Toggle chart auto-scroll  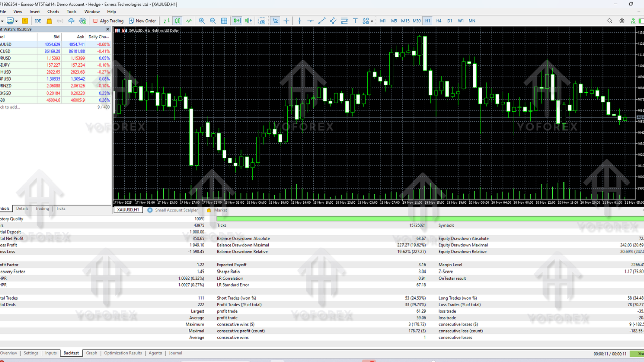(237, 21)
